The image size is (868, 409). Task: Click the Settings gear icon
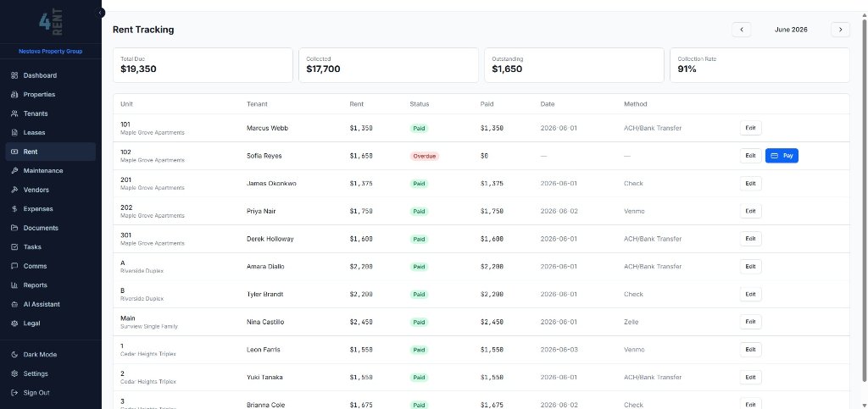pos(14,373)
